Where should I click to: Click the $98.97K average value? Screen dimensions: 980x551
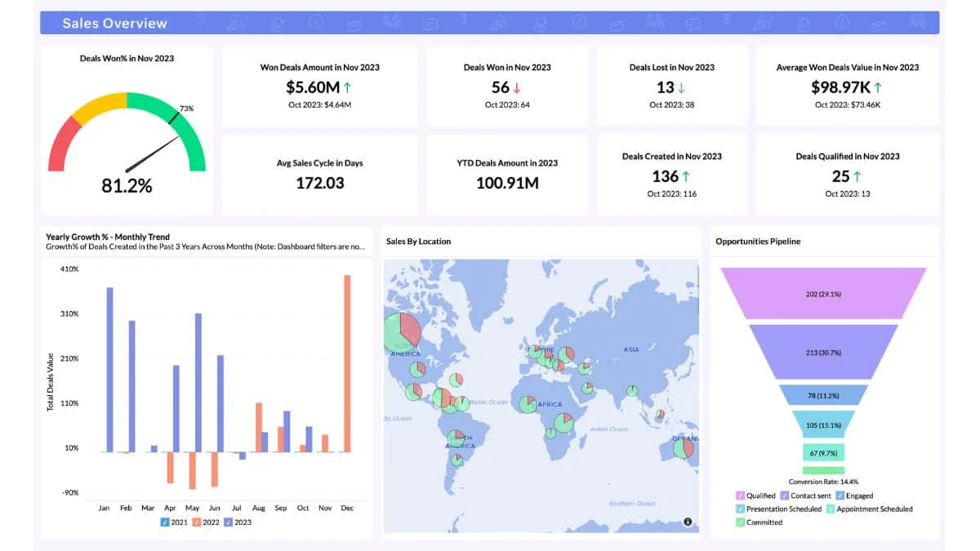click(x=840, y=87)
